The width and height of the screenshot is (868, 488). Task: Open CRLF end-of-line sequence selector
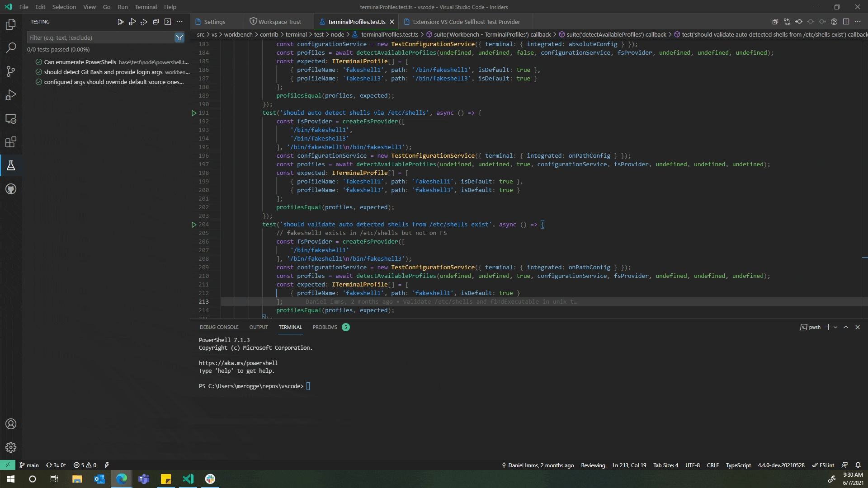click(x=712, y=465)
